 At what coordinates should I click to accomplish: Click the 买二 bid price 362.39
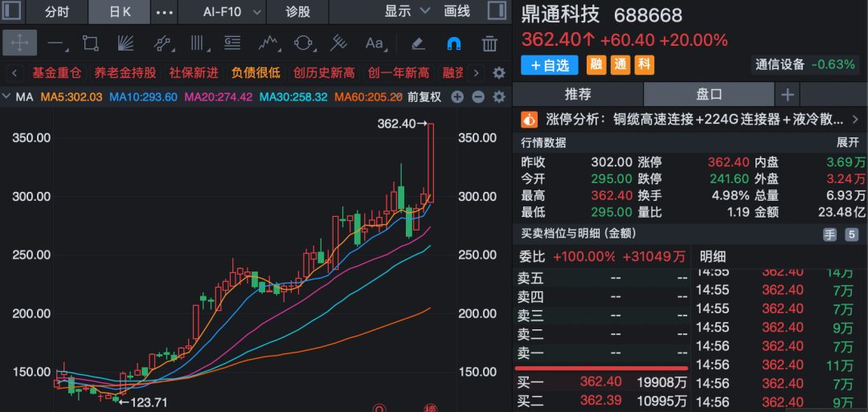(600, 400)
